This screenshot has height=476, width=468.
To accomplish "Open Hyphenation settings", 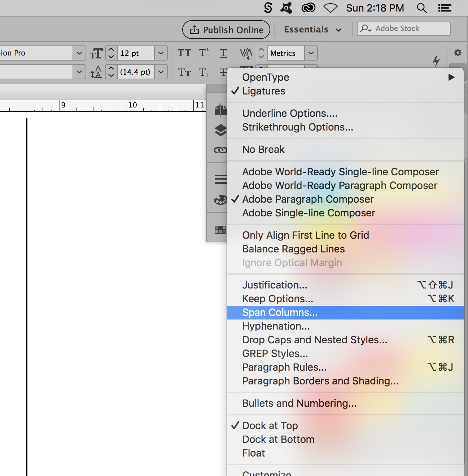I will (345, 326).
